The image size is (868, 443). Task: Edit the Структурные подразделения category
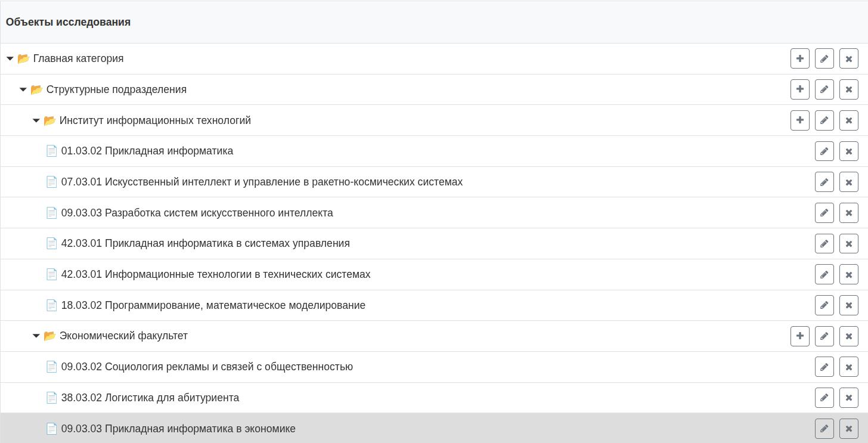point(824,89)
